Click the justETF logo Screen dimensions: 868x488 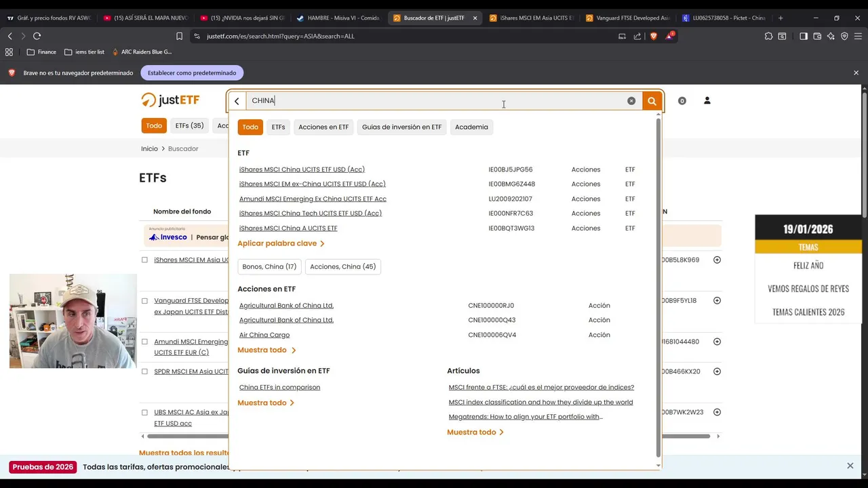[x=170, y=100]
